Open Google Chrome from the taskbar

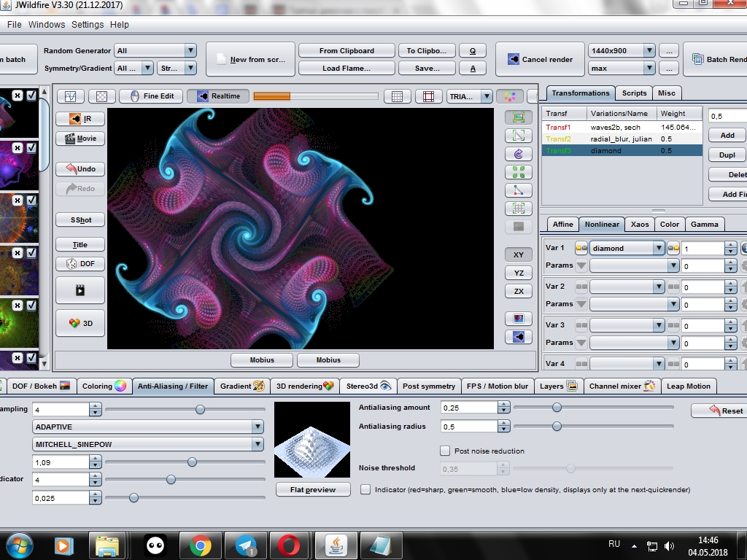point(201,545)
